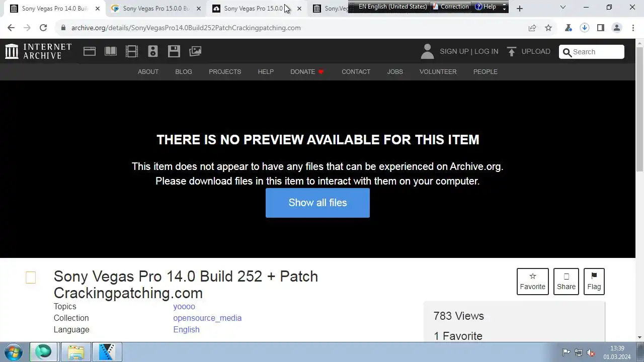Image resolution: width=644 pixels, height=362 pixels.
Task: Click the page vertical scrollbar thumb
Action: coord(639,110)
